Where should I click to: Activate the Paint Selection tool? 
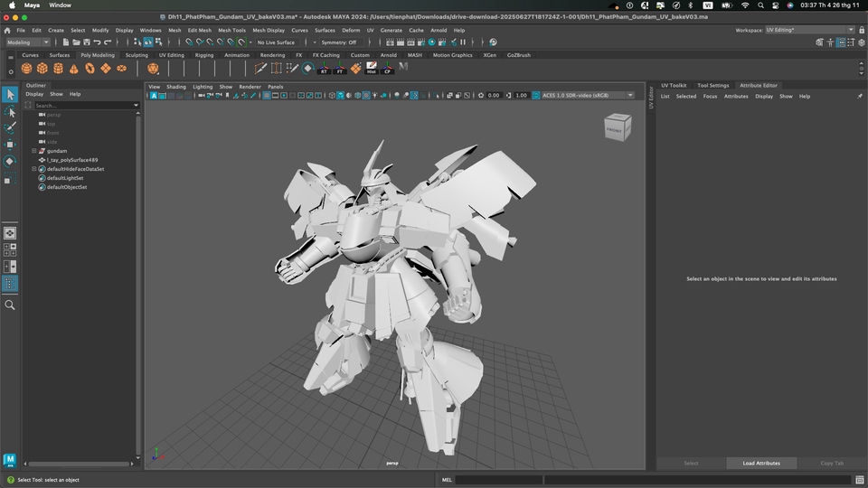coord(10,128)
